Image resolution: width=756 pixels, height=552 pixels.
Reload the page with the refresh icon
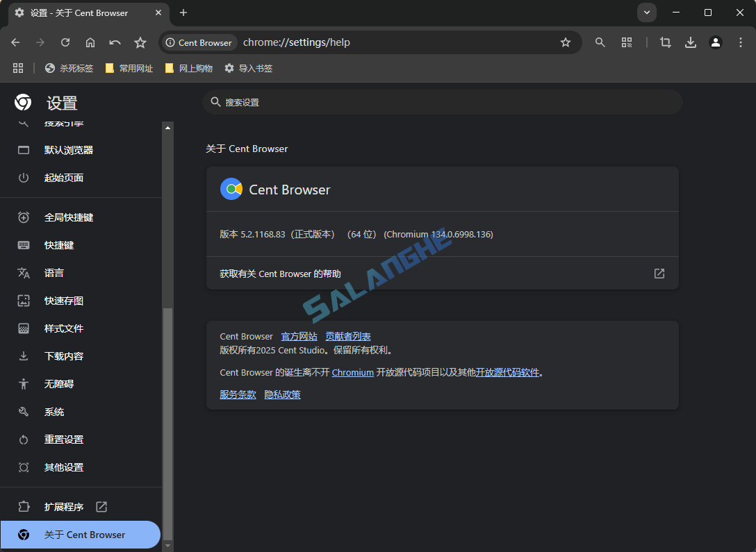[x=65, y=42]
